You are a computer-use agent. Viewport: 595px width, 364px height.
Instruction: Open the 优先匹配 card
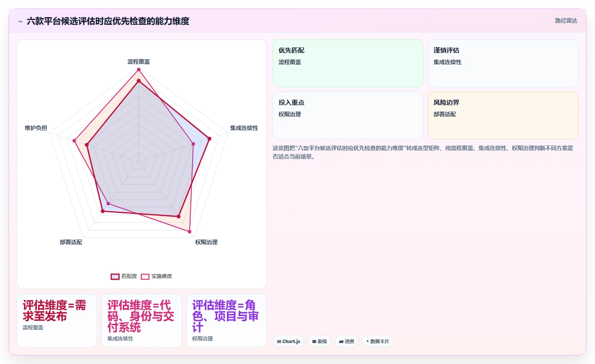[348, 63]
